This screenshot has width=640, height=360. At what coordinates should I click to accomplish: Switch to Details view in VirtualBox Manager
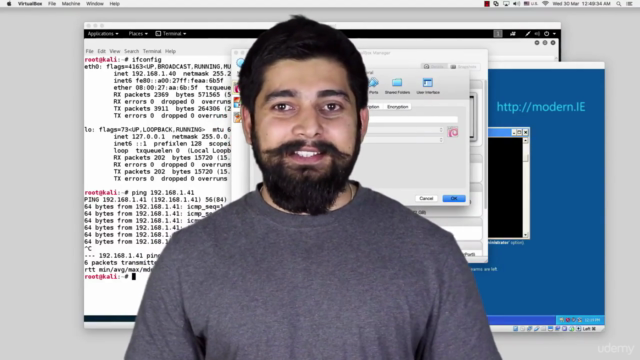tap(434, 67)
